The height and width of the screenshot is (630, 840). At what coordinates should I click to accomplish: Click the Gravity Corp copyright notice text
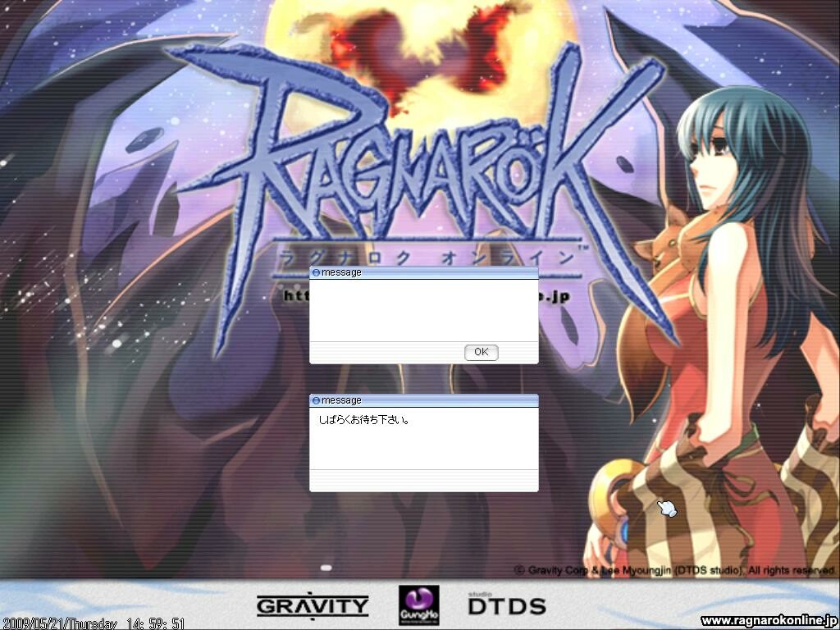[x=675, y=571]
